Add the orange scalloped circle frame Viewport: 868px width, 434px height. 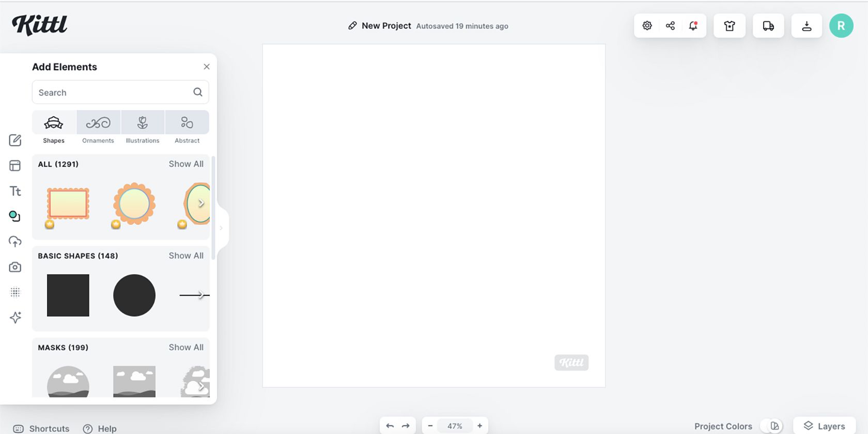coord(134,204)
